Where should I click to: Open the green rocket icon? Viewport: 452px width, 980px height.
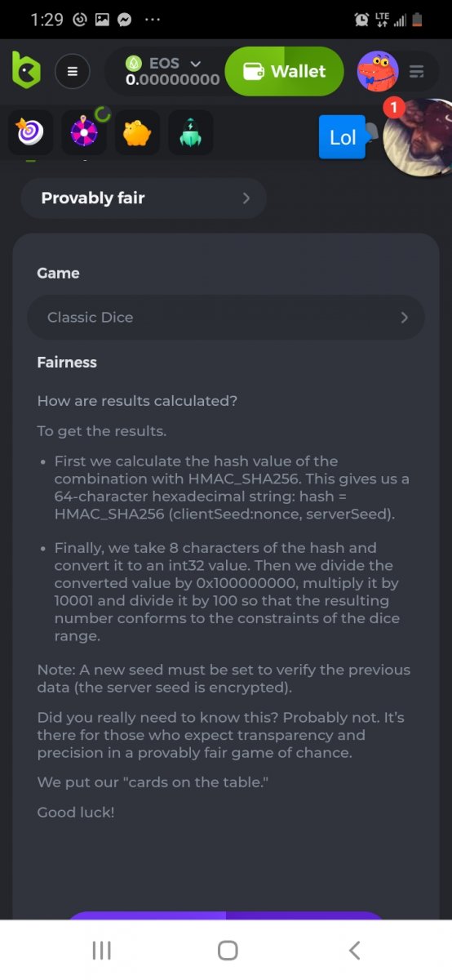[x=190, y=132]
